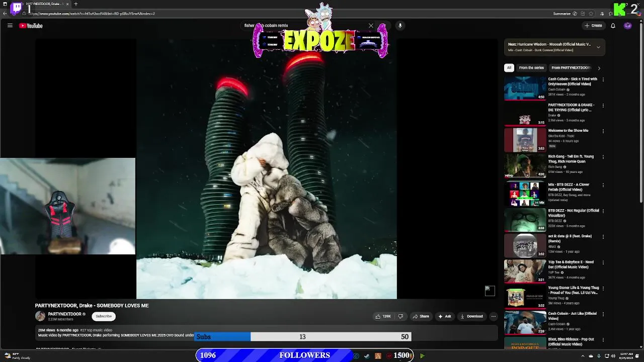Open options menu for 1Up Tee Need Dat
This screenshot has width=644, height=362.
tap(603, 263)
